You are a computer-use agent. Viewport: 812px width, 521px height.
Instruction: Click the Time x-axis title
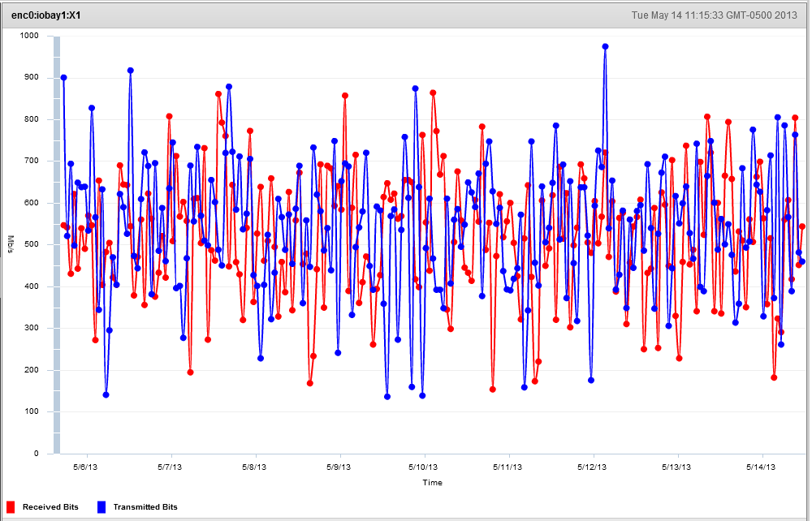coord(432,483)
